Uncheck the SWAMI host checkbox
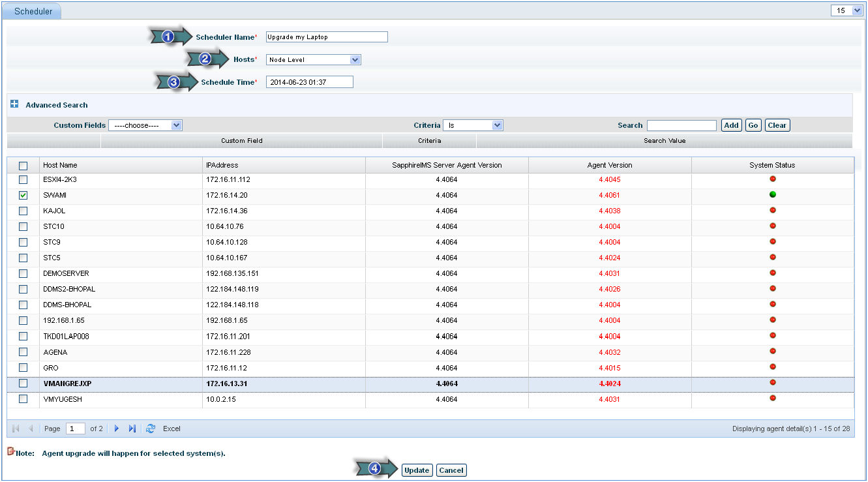The image size is (868, 482). pyautogui.click(x=23, y=195)
